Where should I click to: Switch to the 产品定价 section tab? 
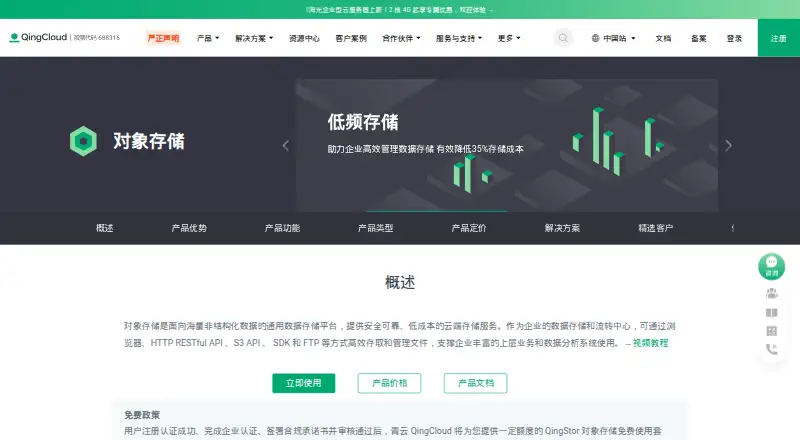pos(469,228)
